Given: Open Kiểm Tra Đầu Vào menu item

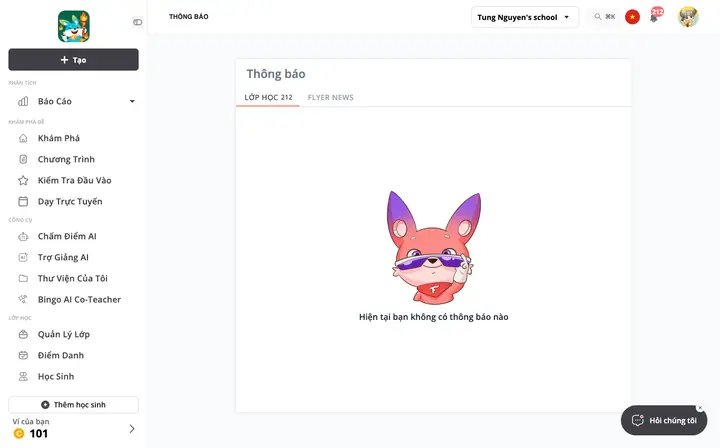Looking at the screenshot, I should [x=73, y=180].
